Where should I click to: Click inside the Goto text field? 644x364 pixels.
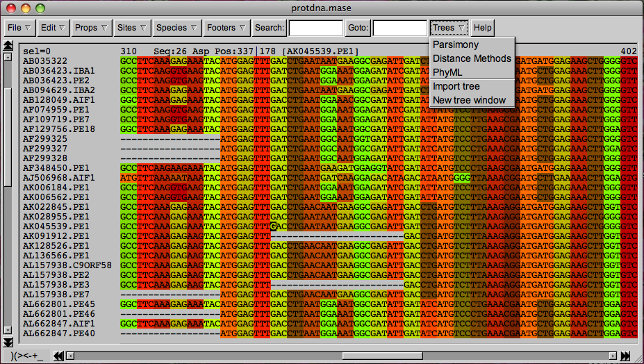point(400,28)
